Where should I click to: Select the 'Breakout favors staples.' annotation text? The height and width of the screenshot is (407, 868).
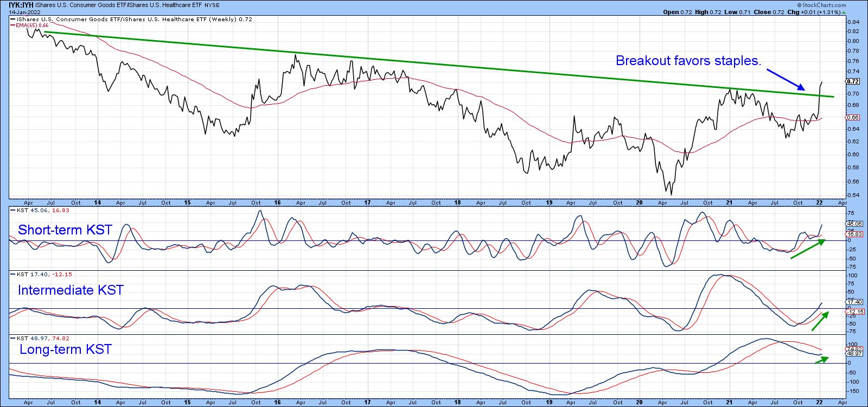(688, 61)
